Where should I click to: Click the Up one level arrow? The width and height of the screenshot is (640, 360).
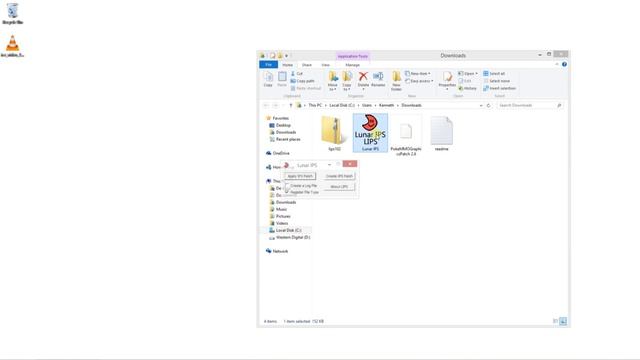click(291, 105)
